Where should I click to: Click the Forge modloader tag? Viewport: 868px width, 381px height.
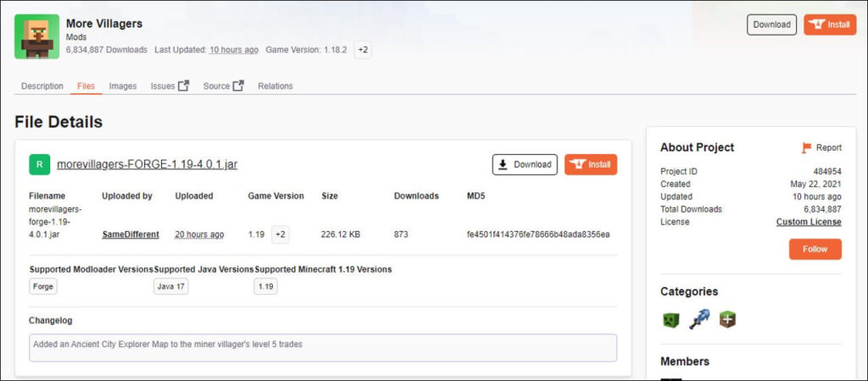point(43,287)
